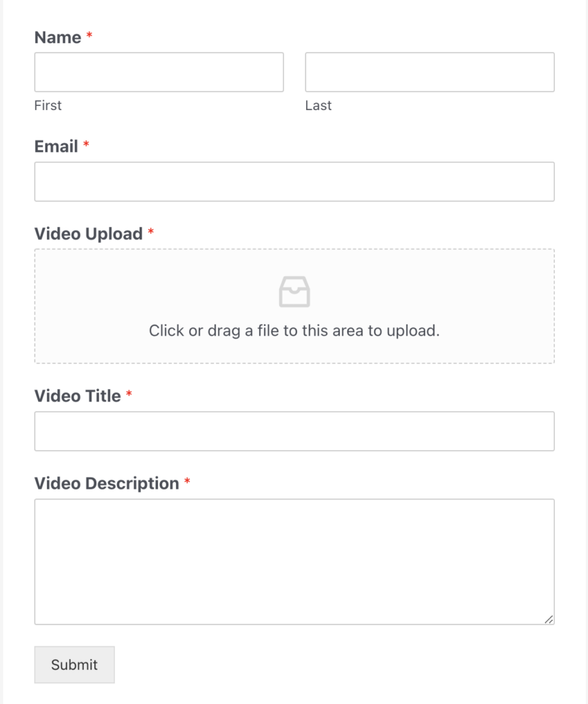The image size is (588, 704).
Task: Click the Submit button
Action: (x=74, y=664)
